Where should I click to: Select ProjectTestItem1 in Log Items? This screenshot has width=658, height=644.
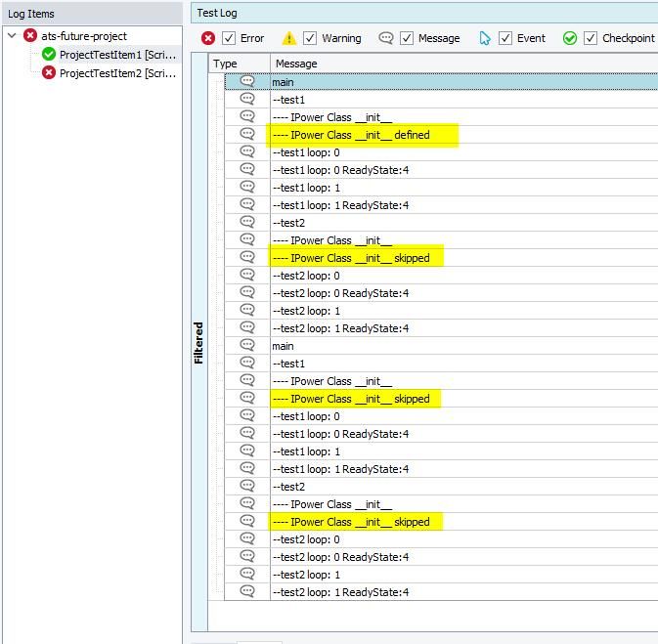pos(117,55)
